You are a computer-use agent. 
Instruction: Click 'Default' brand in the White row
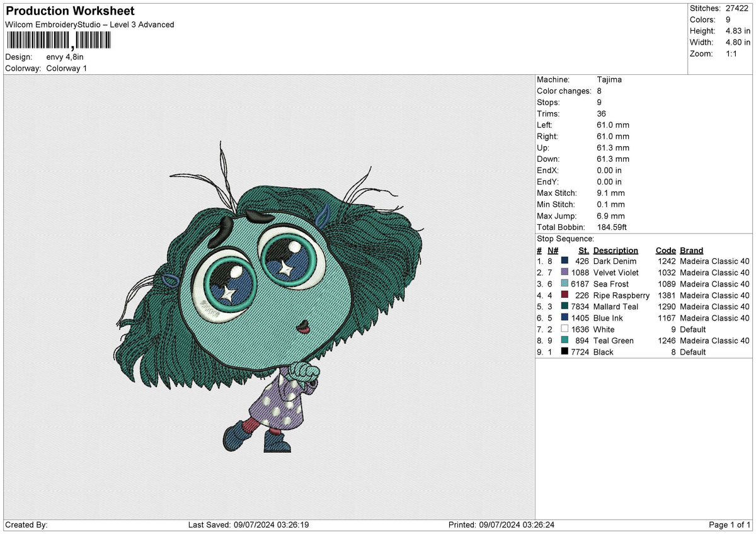pos(693,329)
